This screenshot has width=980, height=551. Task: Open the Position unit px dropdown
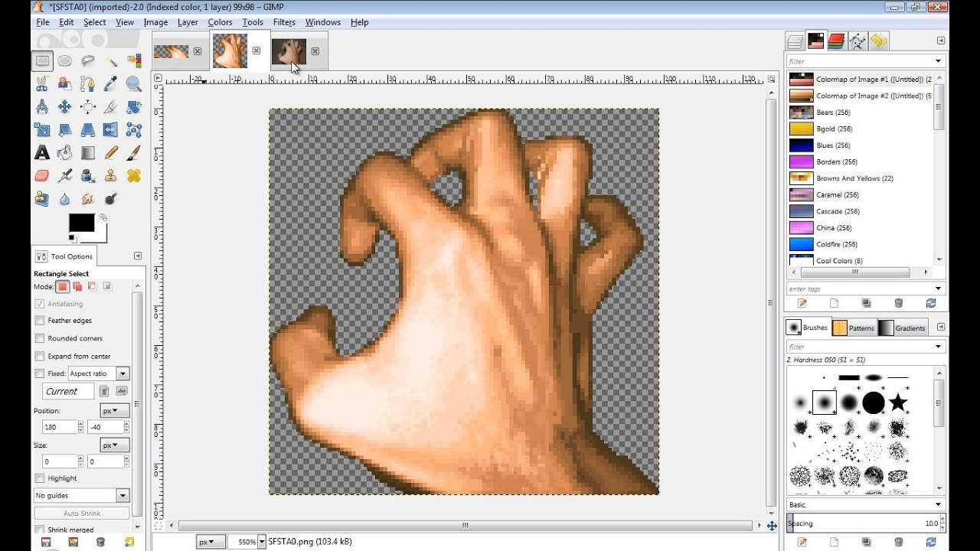click(115, 411)
